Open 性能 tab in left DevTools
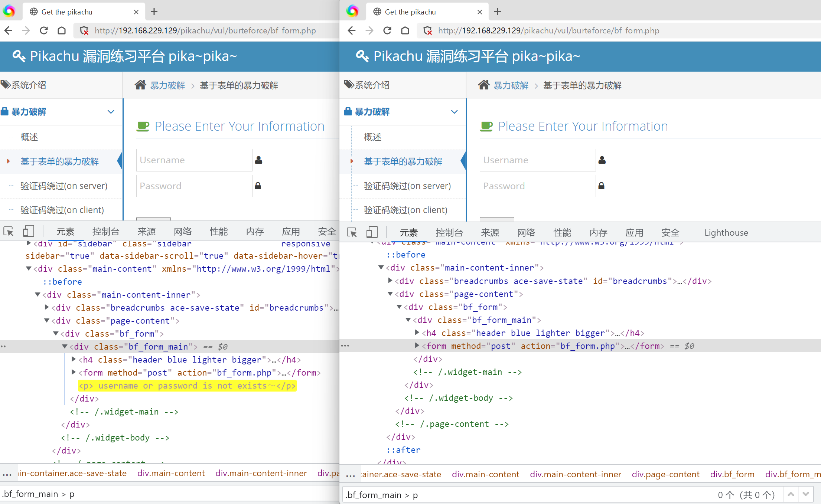 point(219,232)
